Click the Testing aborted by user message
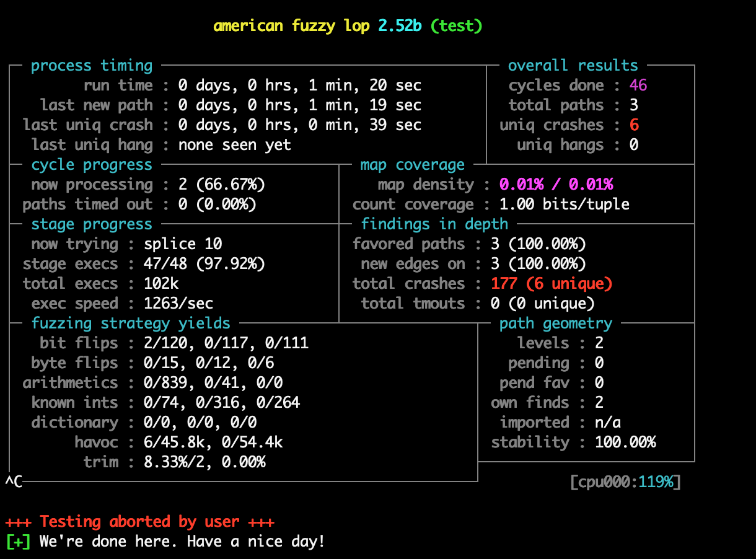The height and width of the screenshot is (559, 756). point(138,521)
